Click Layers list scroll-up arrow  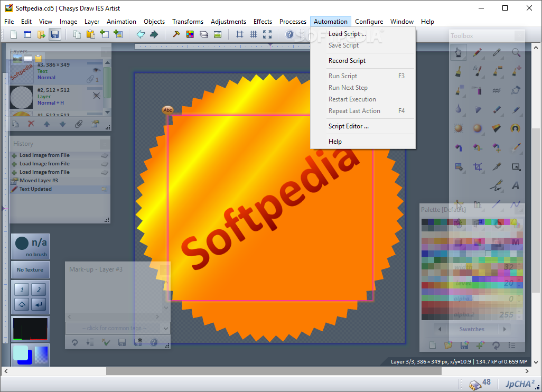tap(107, 62)
